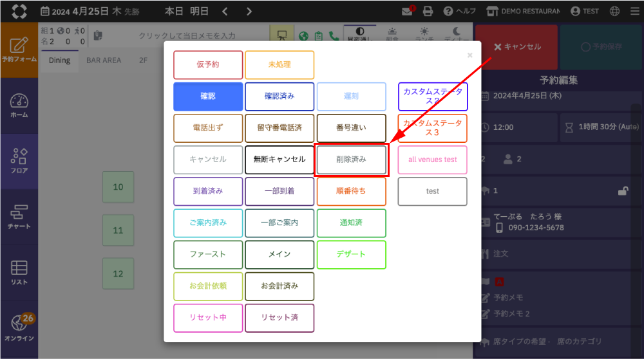Choose the 無断キャンセル status

(x=279, y=160)
